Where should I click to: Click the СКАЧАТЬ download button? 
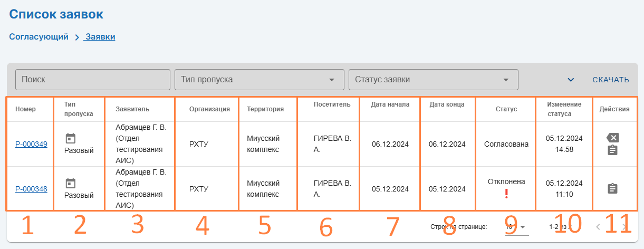pos(610,80)
